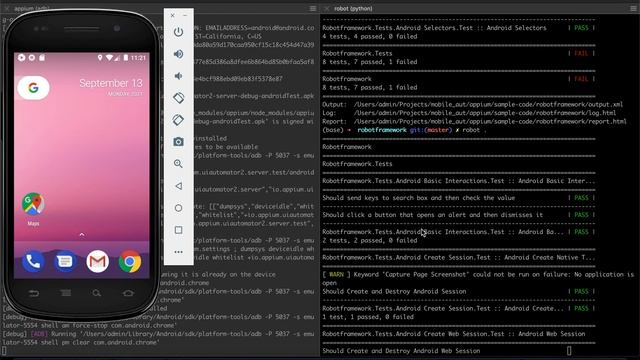
Task: Click the '4 tests, 4 passed, 0 failed' summary
Action: point(370,37)
